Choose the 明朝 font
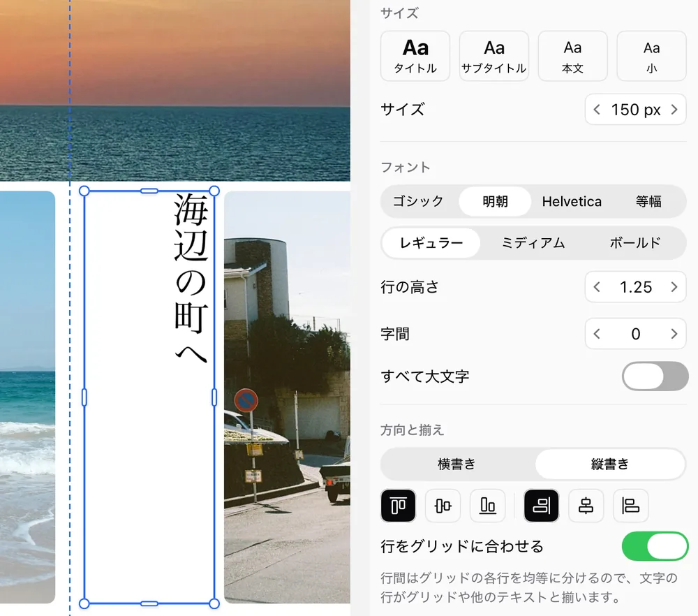 495,201
